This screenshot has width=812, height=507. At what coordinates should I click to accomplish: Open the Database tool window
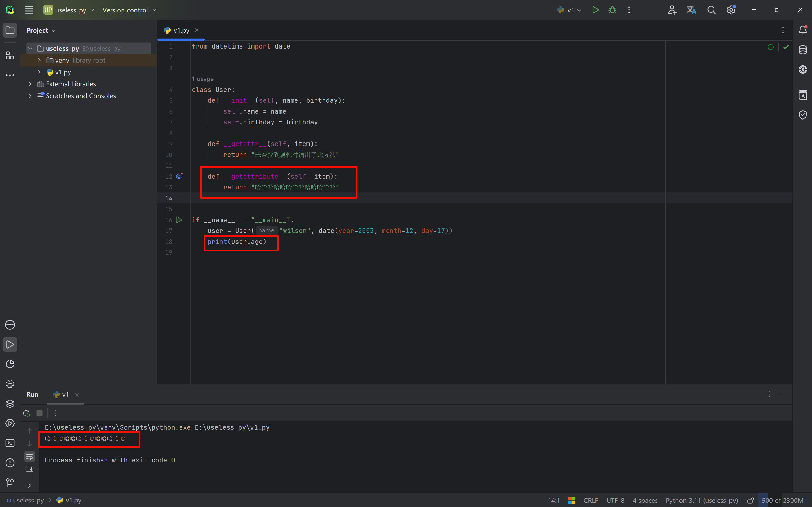(803, 50)
